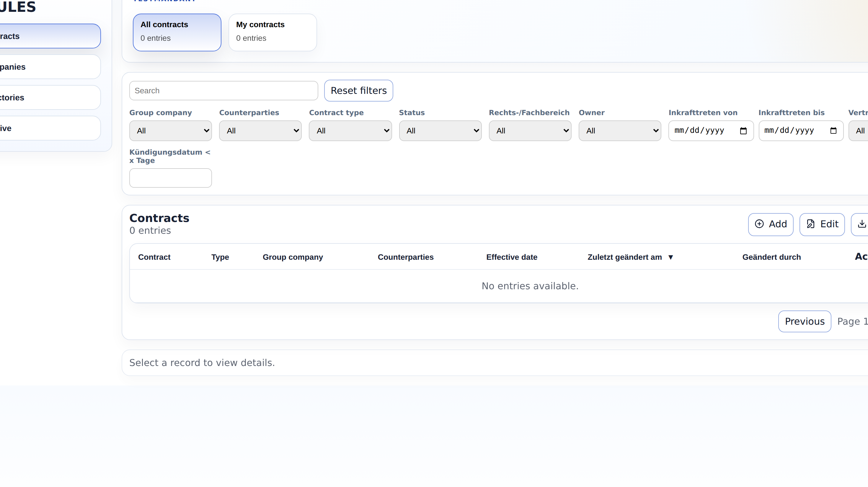Click the 'No entries available.' message
This screenshot has height=487, width=868.
point(530,286)
